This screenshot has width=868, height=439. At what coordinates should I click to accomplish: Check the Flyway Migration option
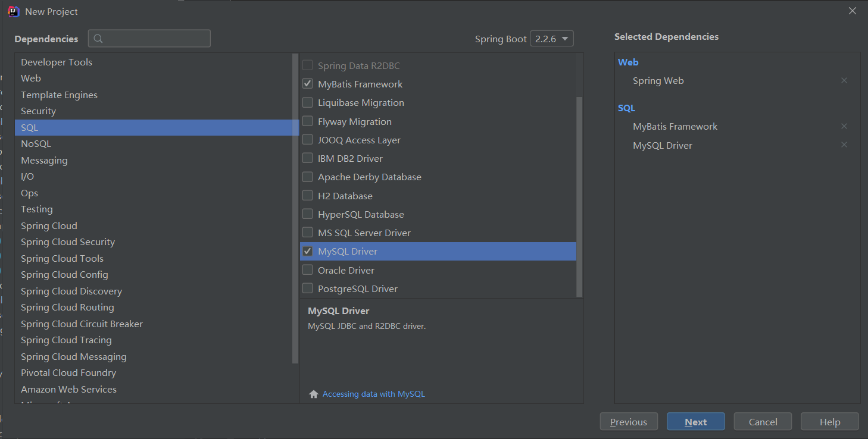pos(307,121)
